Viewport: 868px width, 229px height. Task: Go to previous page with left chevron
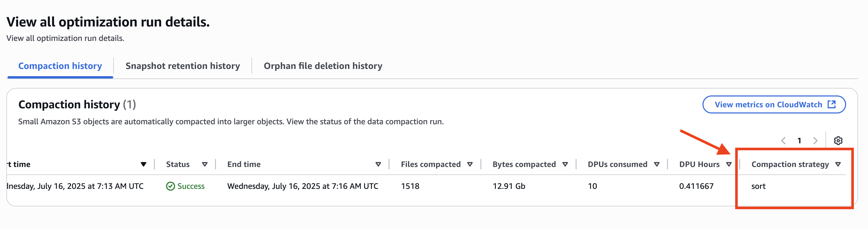(783, 140)
